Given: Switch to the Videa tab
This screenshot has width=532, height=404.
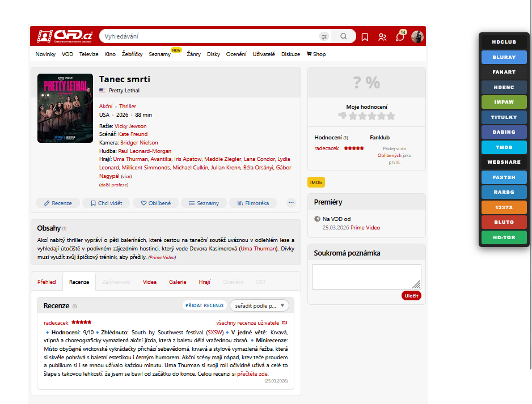Looking at the screenshot, I should [x=150, y=282].
